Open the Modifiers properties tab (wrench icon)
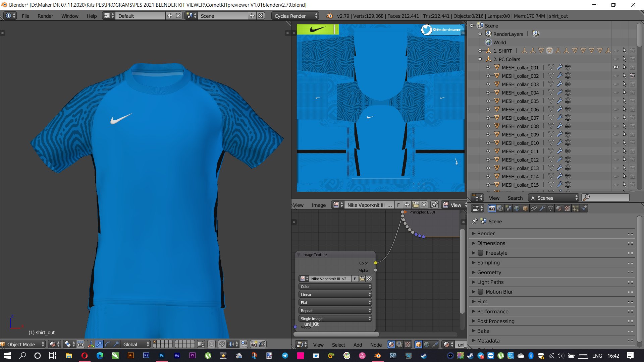This screenshot has height=362, width=644. pyautogui.click(x=542, y=208)
